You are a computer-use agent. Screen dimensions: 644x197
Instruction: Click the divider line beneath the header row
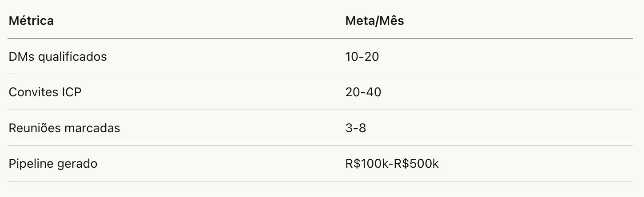point(320,39)
